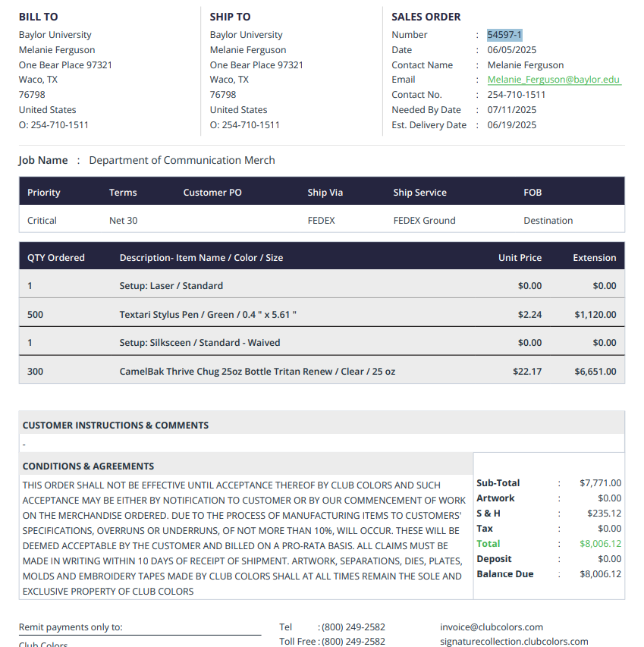Click the FOB column header
The image size is (644, 647).
(532, 193)
